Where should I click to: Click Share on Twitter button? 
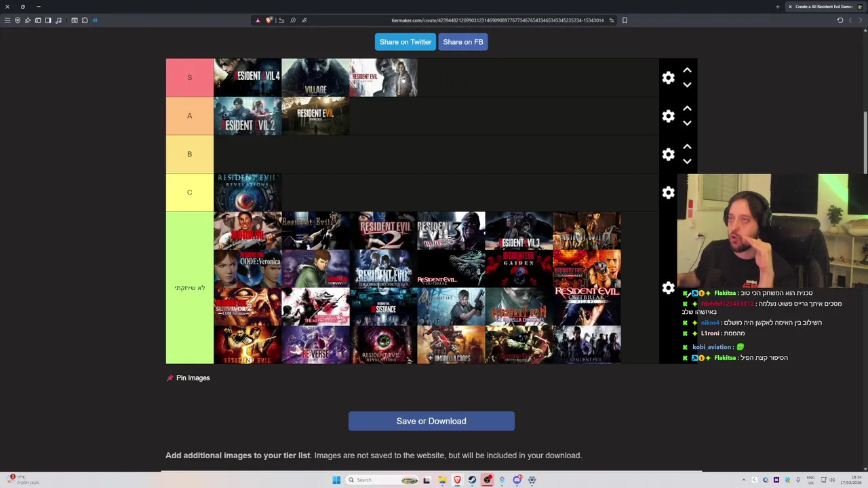point(406,42)
